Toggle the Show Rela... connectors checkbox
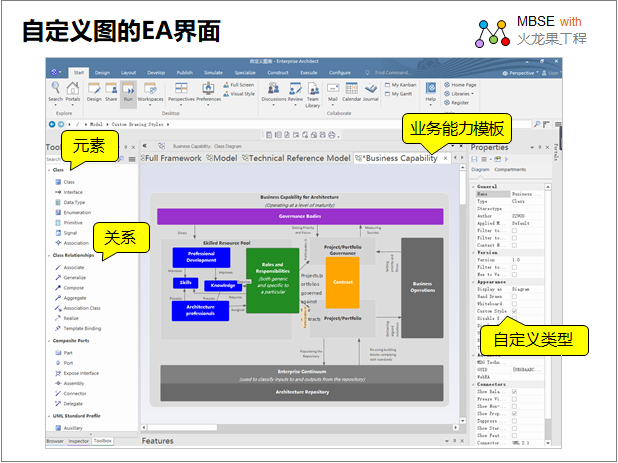 pyautogui.click(x=514, y=392)
